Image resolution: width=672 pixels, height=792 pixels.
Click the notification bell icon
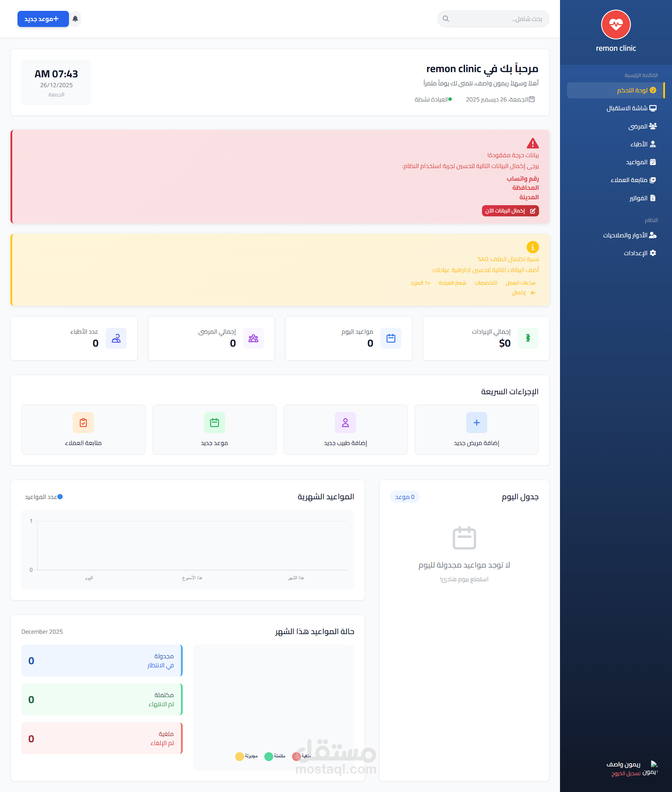pyautogui.click(x=75, y=19)
